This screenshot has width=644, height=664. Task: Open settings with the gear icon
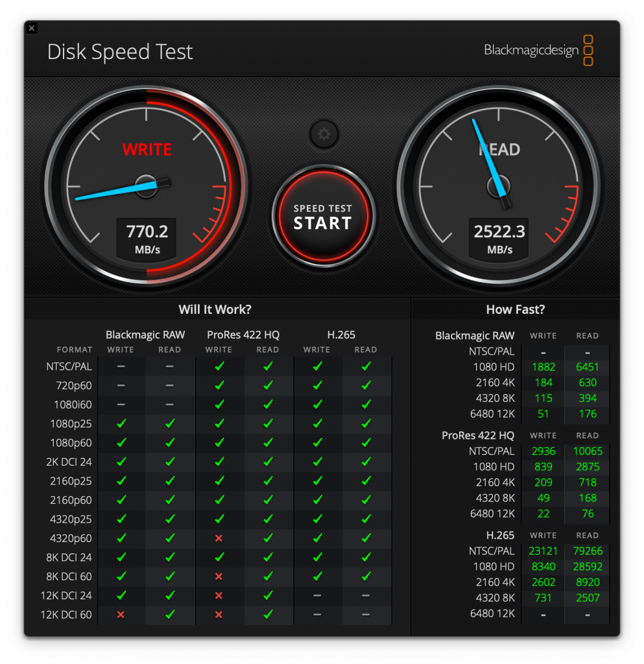324,134
